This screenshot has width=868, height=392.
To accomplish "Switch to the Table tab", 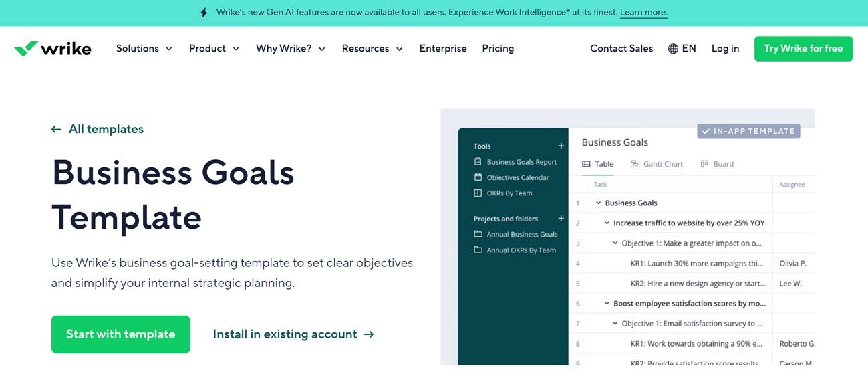I will [598, 164].
